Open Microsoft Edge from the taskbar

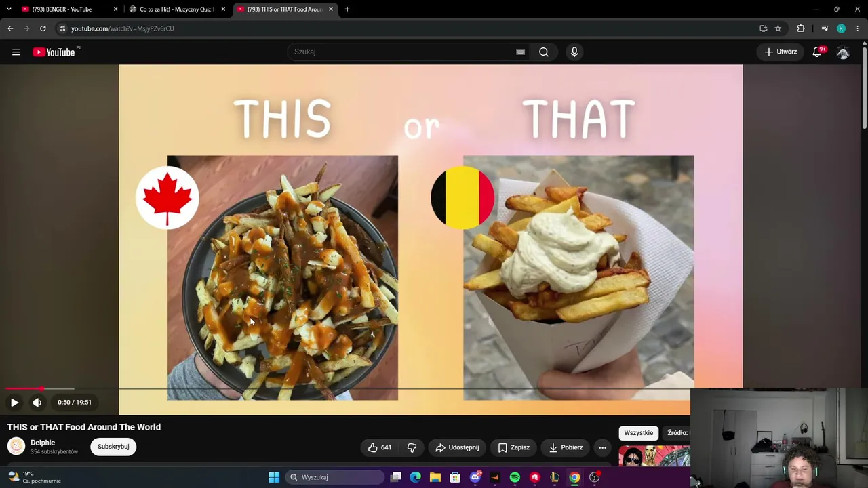(416, 477)
